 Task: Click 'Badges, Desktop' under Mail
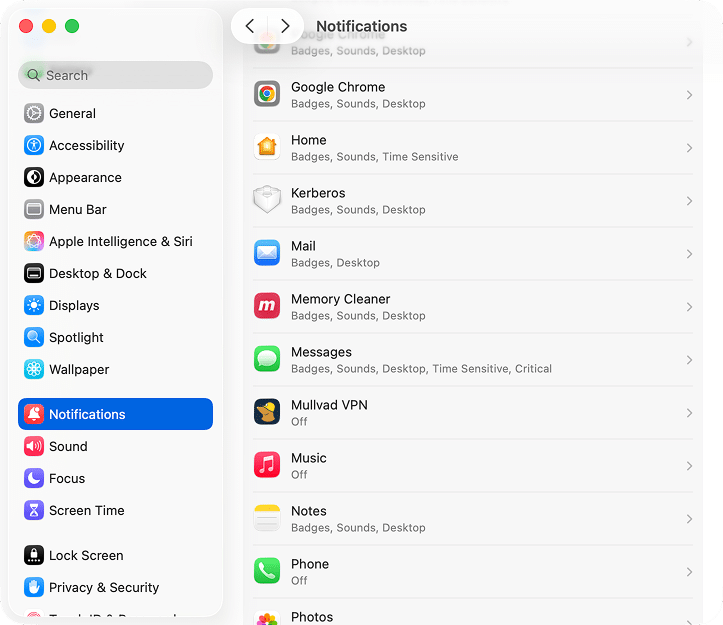click(335, 263)
